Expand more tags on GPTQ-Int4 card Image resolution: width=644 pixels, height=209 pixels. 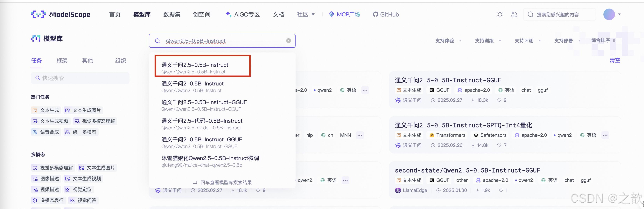tap(605, 135)
